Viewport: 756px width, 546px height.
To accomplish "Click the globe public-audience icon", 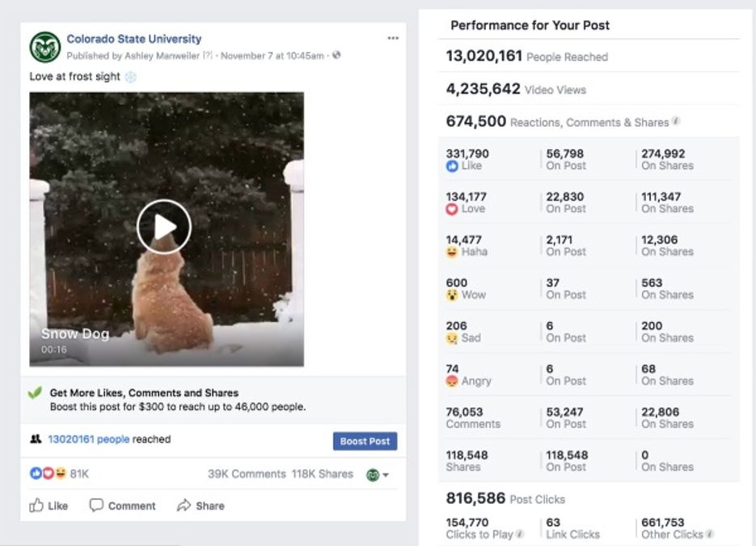I will tap(336, 55).
